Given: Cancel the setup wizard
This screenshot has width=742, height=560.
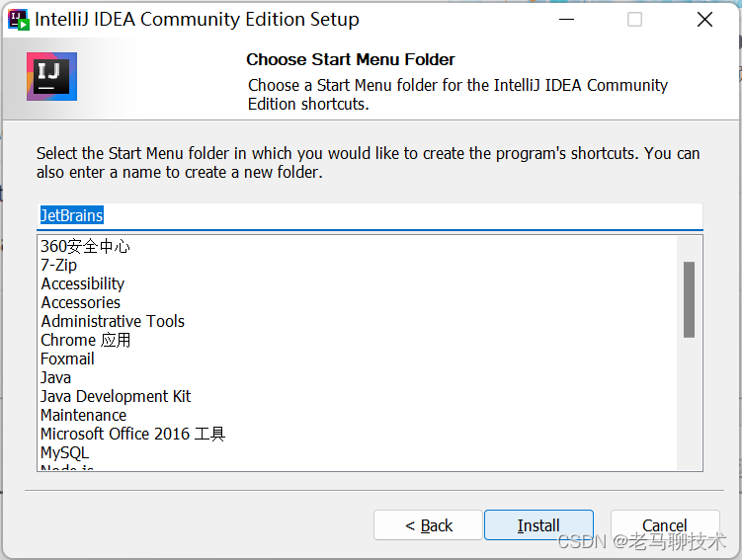Looking at the screenshot, I should (x=665, y=525).
